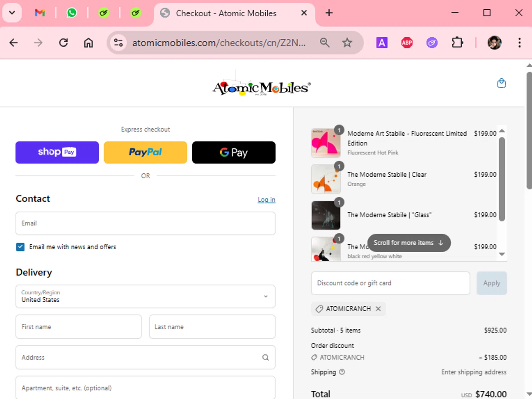This screenshot has height=399, width=532.
Task: Pay with Google Pay
Action: coord(234,153)
